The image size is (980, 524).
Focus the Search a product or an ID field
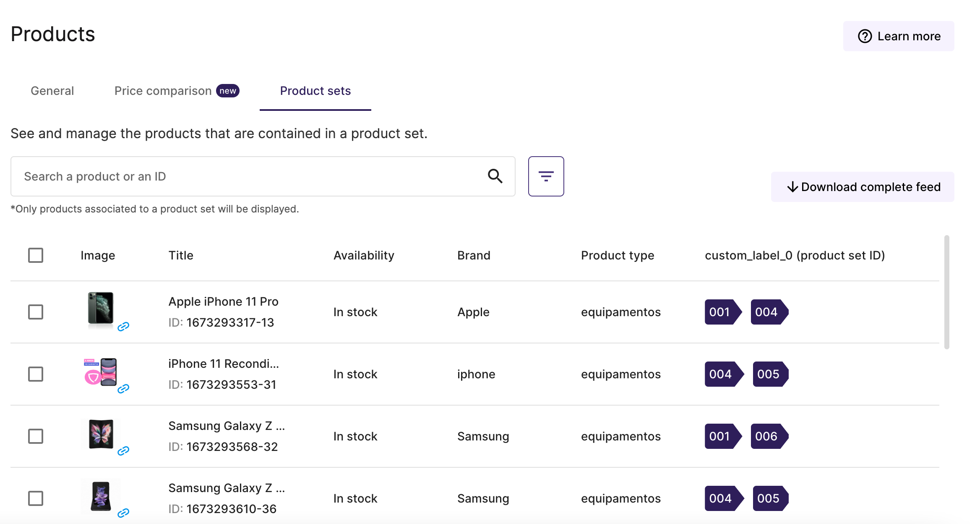pos(263,176)
